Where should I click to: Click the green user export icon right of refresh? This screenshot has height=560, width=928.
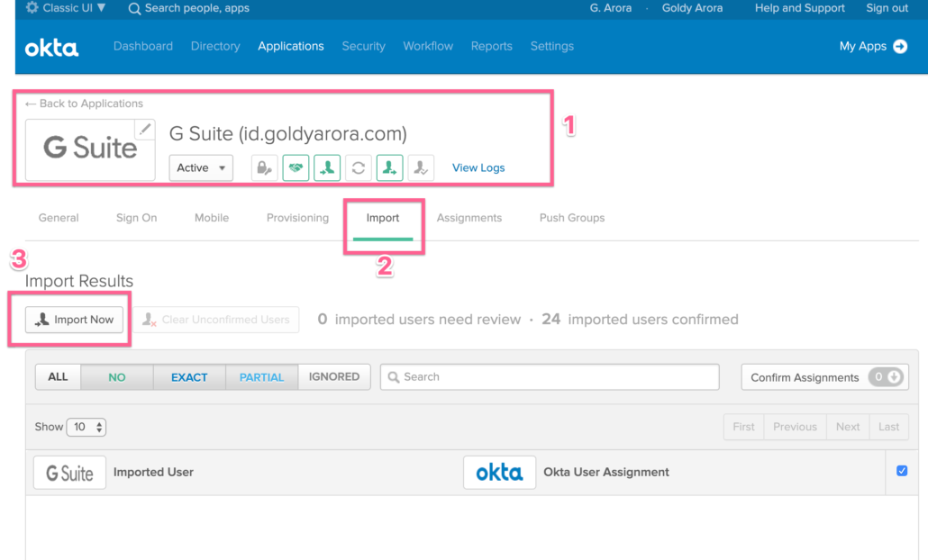click(389, 168)
